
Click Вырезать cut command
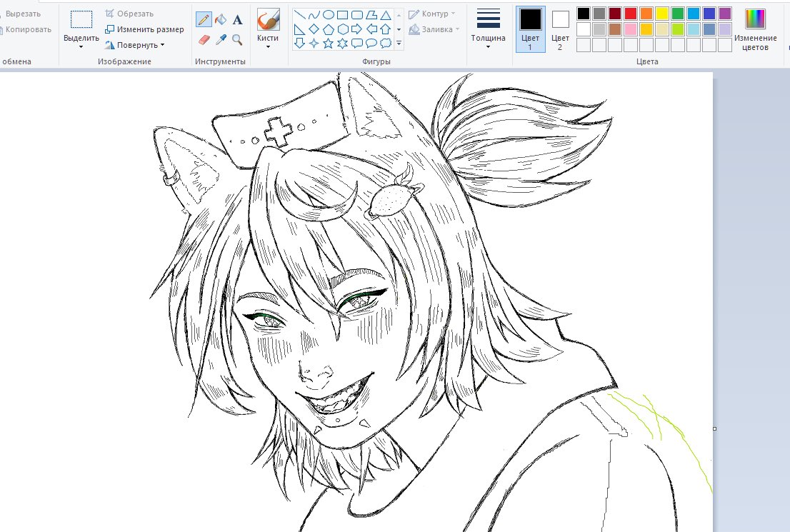tap(21, 14)
